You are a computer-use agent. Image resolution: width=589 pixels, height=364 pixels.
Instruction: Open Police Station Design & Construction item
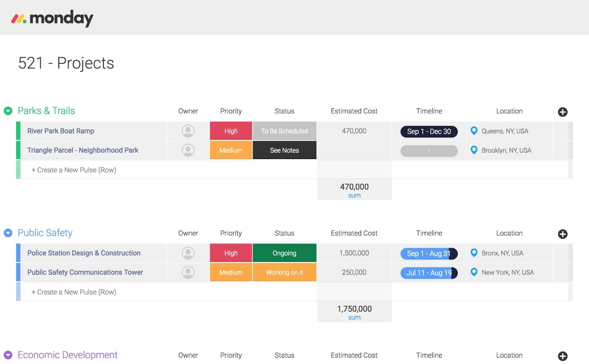(84, 253)
